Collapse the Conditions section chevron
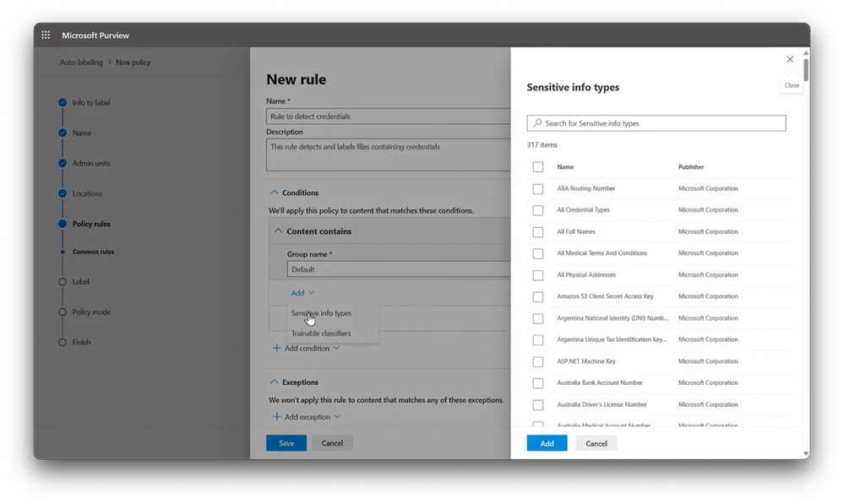Viewport: 844px width, 504px height. coord(274,192)
